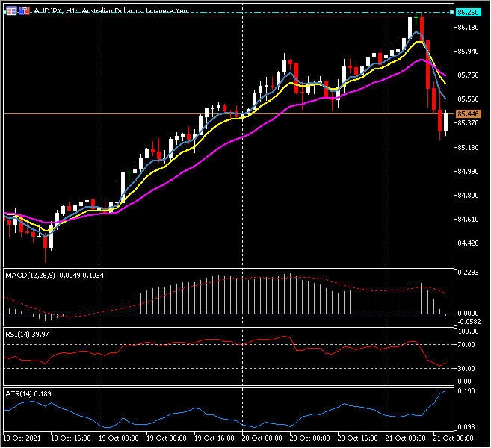Screen dimensions: 491x448
Task: Open the Depth of Market table icon
Action: click(11, 11)
